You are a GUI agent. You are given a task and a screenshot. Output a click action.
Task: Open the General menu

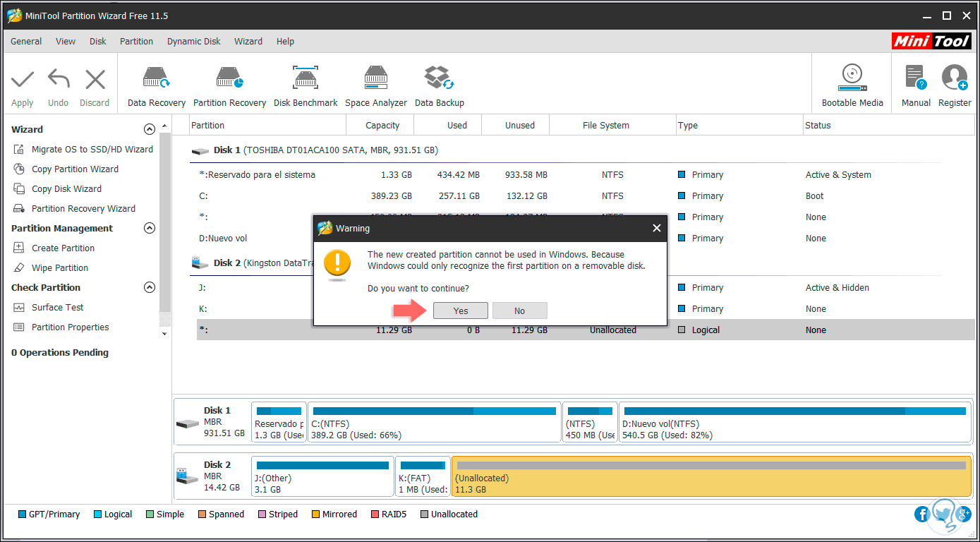coord(26,42)
